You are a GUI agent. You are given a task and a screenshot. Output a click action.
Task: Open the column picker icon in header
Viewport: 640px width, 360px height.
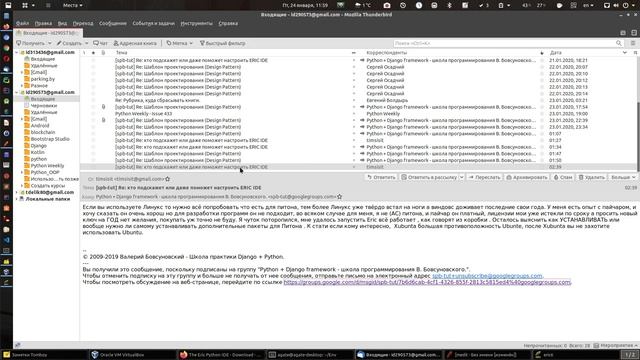635,53
